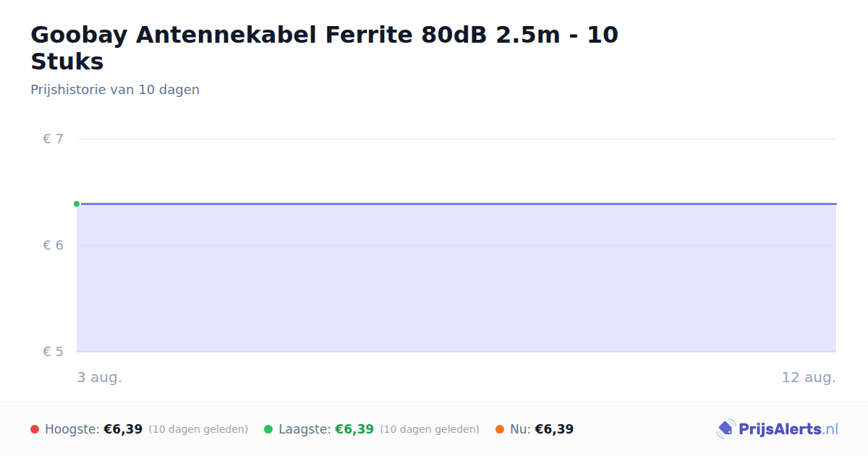The image size is (868, 456).
Task: Click the first '10 dagen geleden' note
Action: (198, 429)
